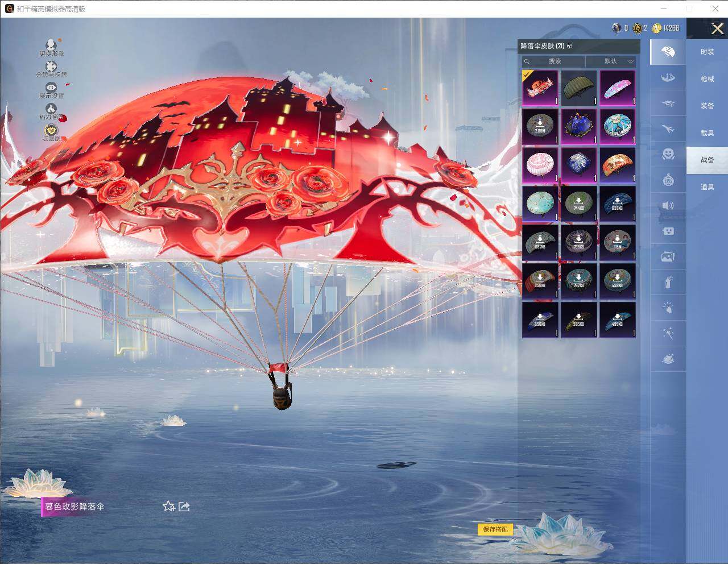Select the parachute skins category icon
Image resolution: width=728 pixels, height=564 pixels.
[x=668, y=51]
